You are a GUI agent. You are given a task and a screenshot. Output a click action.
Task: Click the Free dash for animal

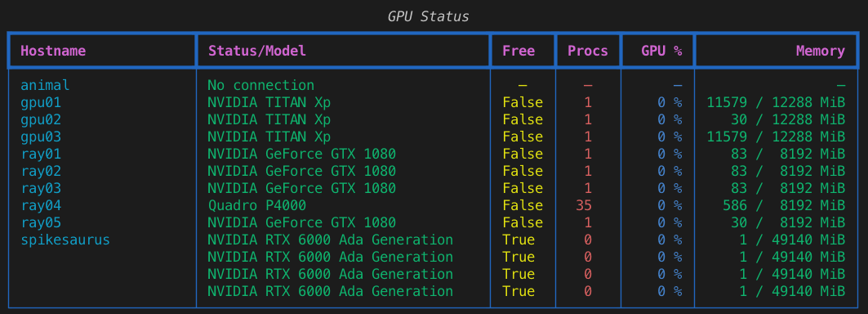tap(523, 85)
